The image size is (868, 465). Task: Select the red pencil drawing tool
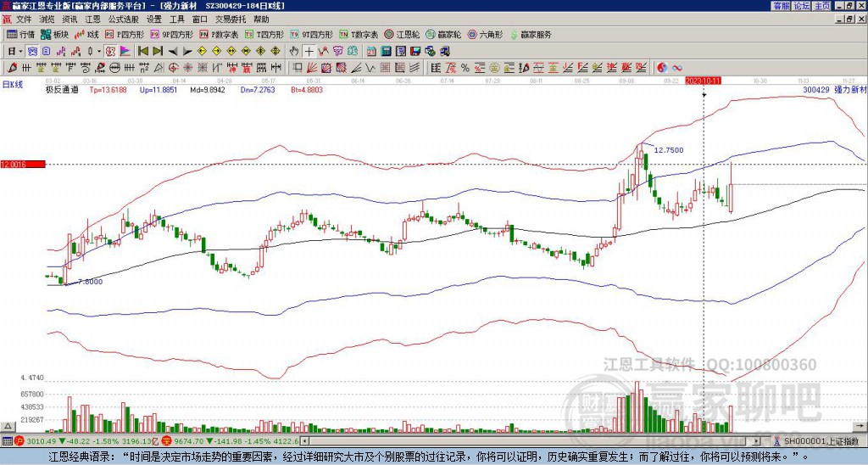click(x=11, y=68)
